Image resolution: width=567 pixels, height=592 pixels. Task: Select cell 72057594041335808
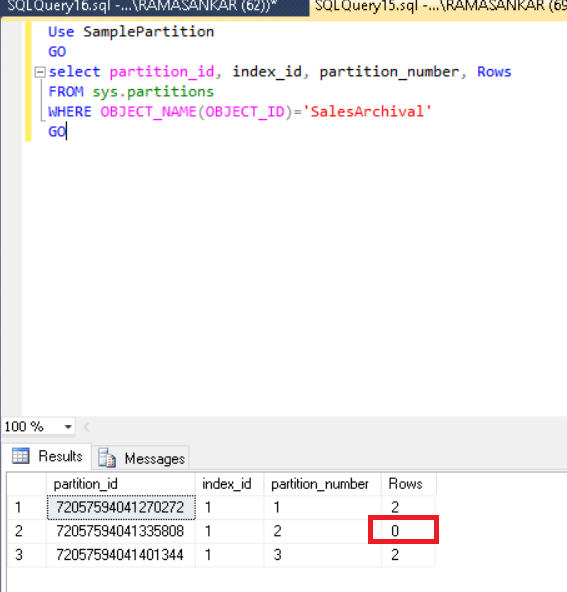(121, 531)
